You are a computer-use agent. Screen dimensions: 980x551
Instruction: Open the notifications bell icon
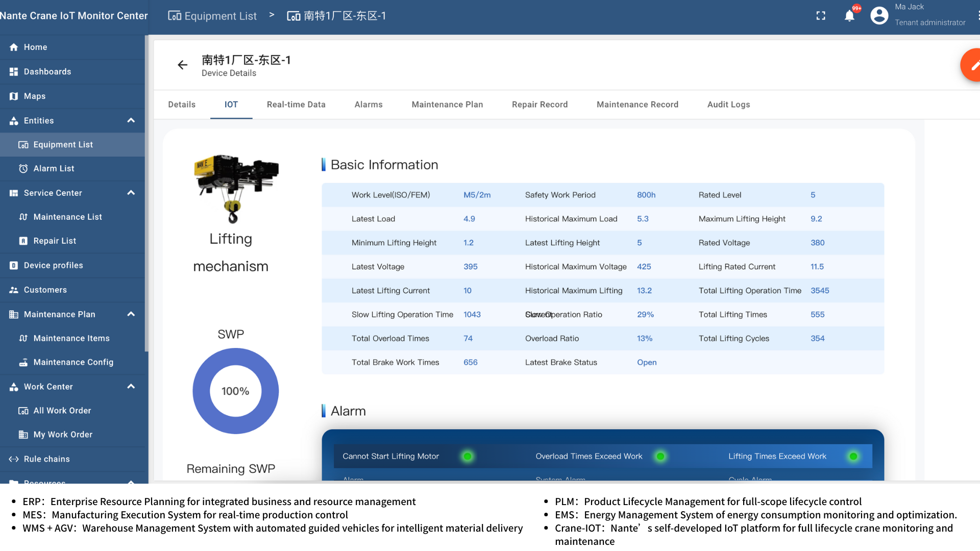[849, 16]
